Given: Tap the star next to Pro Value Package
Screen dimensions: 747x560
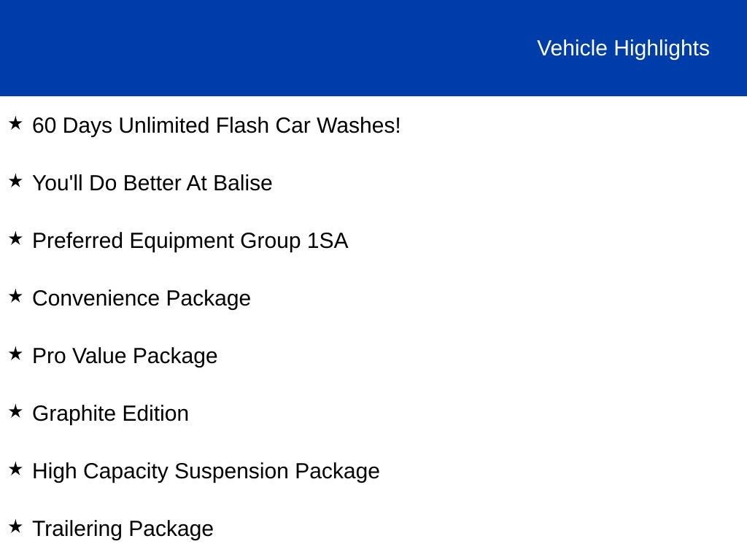Looking at the screenshot, I should point(15,354).
